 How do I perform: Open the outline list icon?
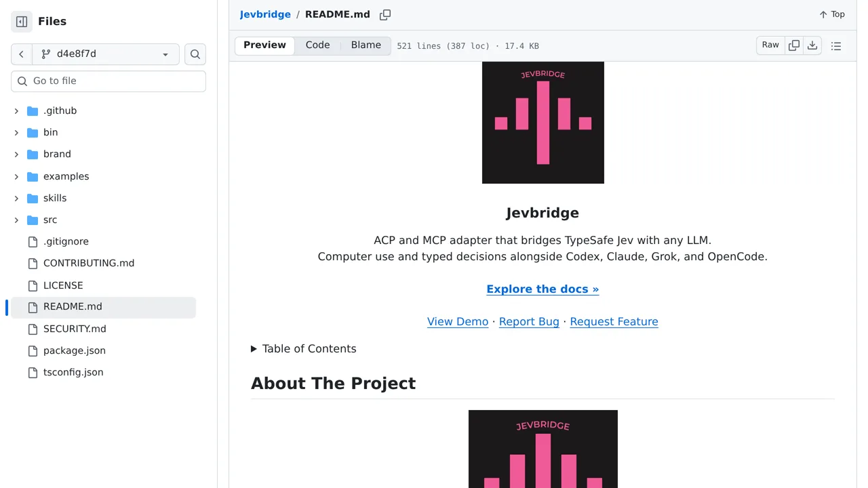(836, 46)
